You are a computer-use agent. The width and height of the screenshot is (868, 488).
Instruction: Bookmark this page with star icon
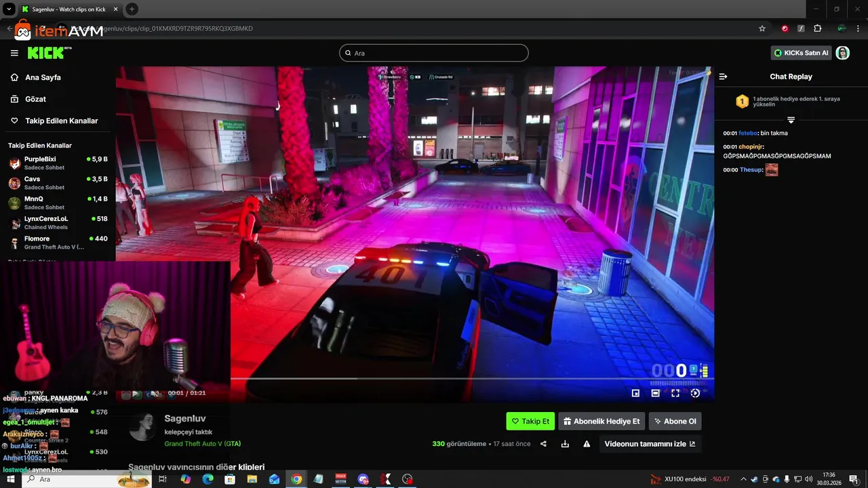762,28
